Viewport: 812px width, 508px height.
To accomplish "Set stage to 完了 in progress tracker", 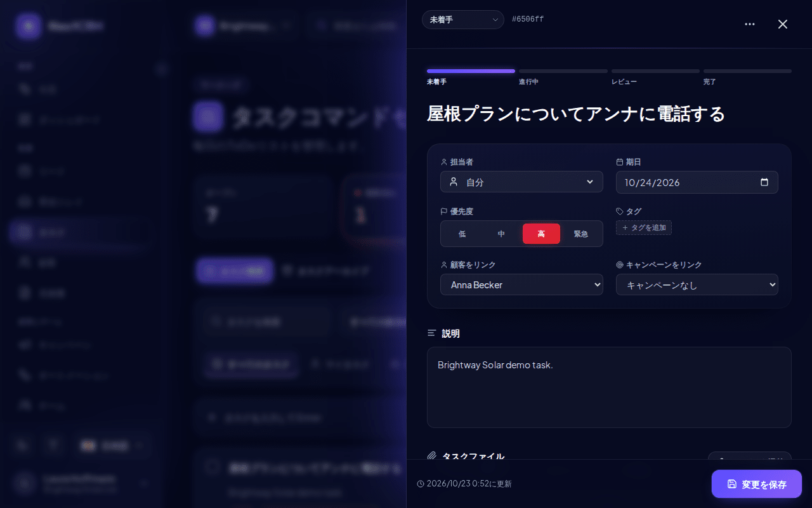I will (x=747, y=71).
